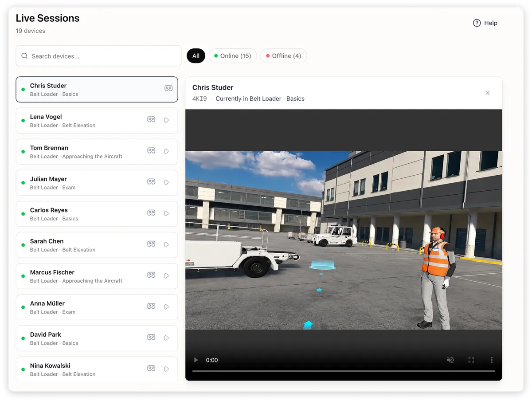The height and width of the screenshot is (401, 532).
Task: Click the 0:00 video timestamp
Action: pyautogui.click(x=212, y=360)
